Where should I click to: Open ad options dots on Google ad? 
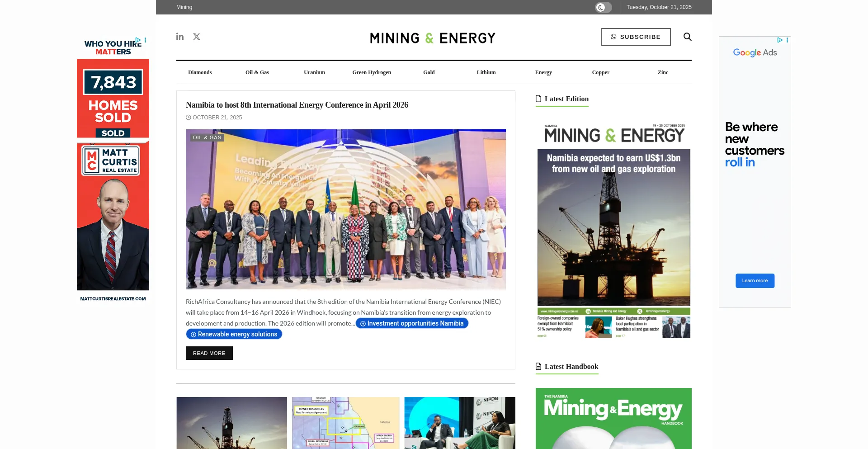coord(788,40)
